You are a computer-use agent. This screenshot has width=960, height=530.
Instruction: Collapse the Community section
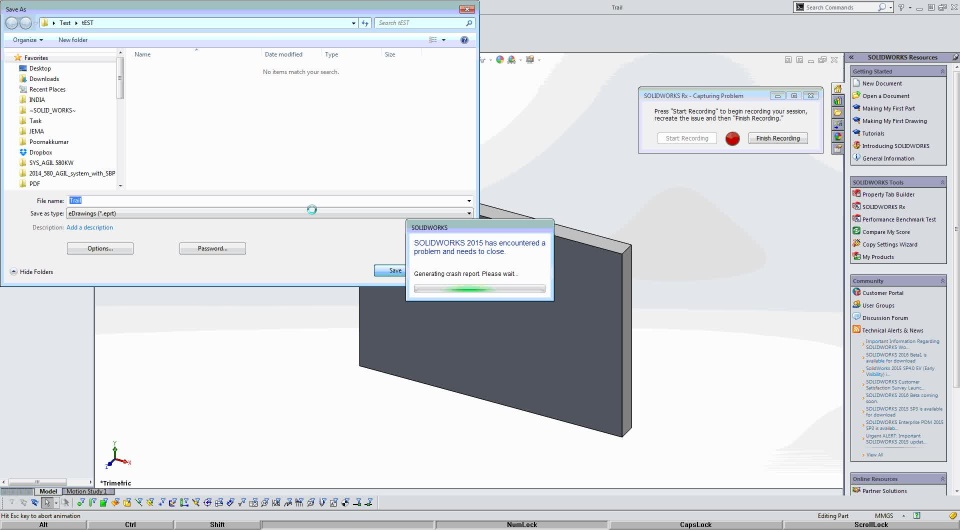tap(942, 281)
